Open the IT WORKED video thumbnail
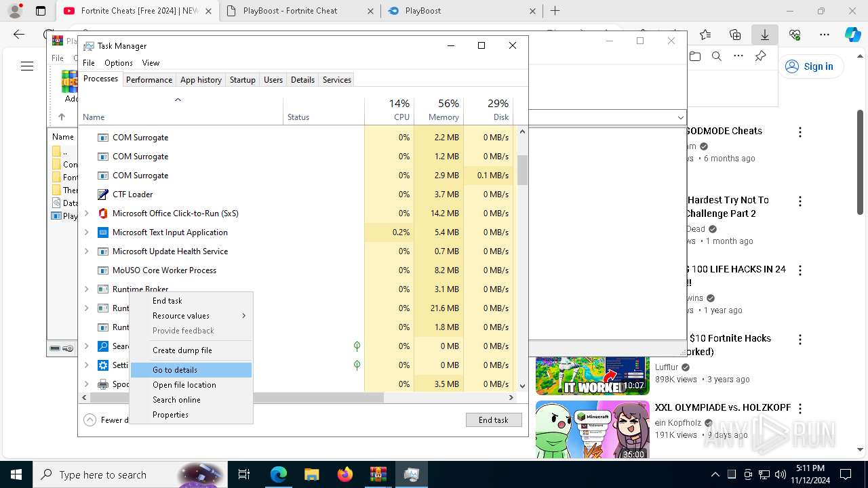This screenshot has height=488, width=868. [592, 375]
